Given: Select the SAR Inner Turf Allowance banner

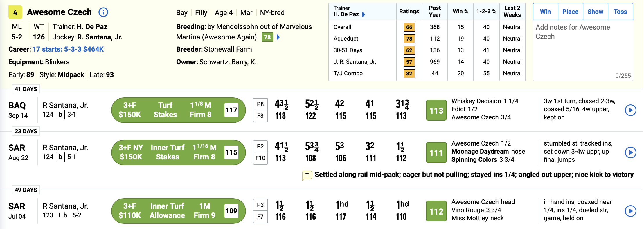Looking at the screenshot, I should coord(178,211).
